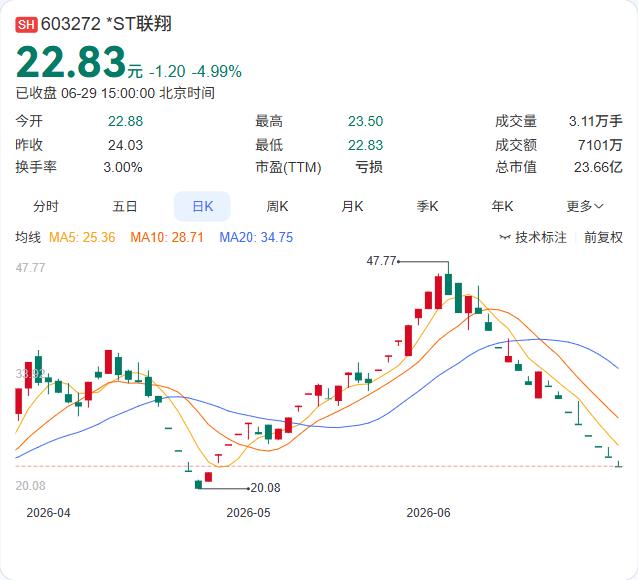Click the green candlestick at the 20.08 low
Viewport: 638px width, 580px height.
pos(198,484)
